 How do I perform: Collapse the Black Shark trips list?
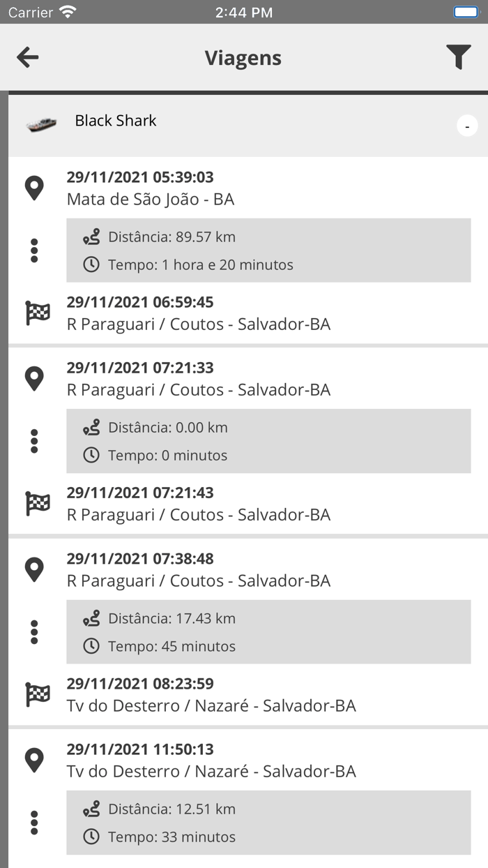[x=467, y=126]
